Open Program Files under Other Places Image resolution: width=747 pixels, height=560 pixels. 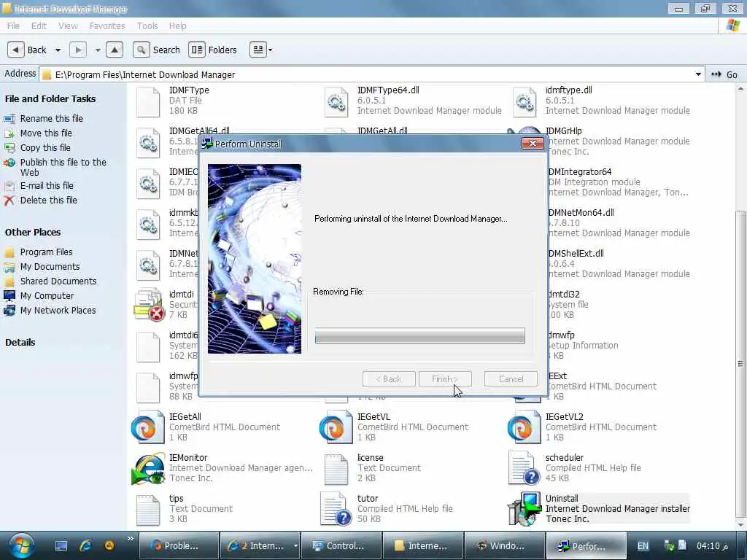(46, 252)
